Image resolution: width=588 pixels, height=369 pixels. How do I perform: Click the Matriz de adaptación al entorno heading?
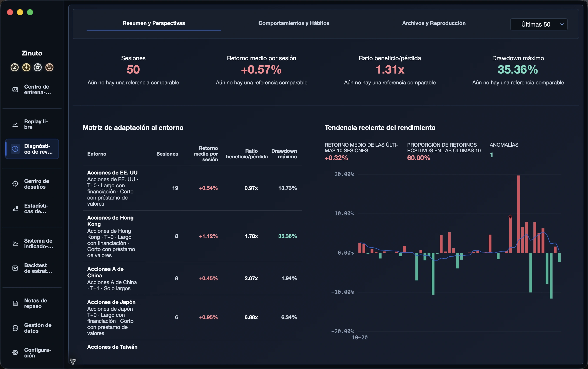coord(133,128)
